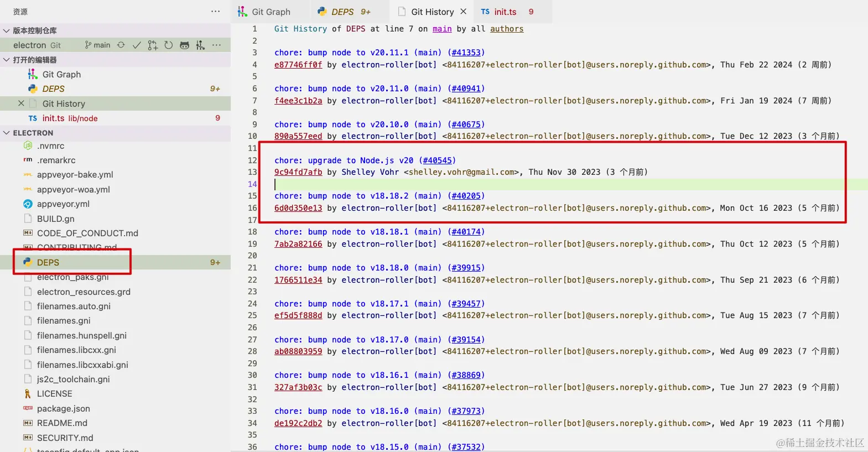Click the Git Graph icon in the tab bar
Viewport: 868px width, 452px height.
pyautogui.click(x=242, y=12)
